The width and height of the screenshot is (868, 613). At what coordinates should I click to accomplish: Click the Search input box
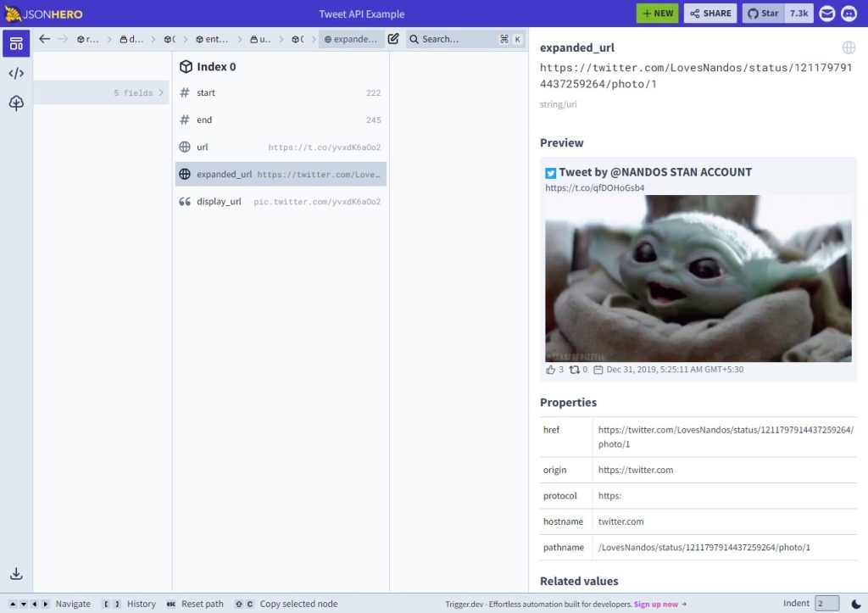465,39
